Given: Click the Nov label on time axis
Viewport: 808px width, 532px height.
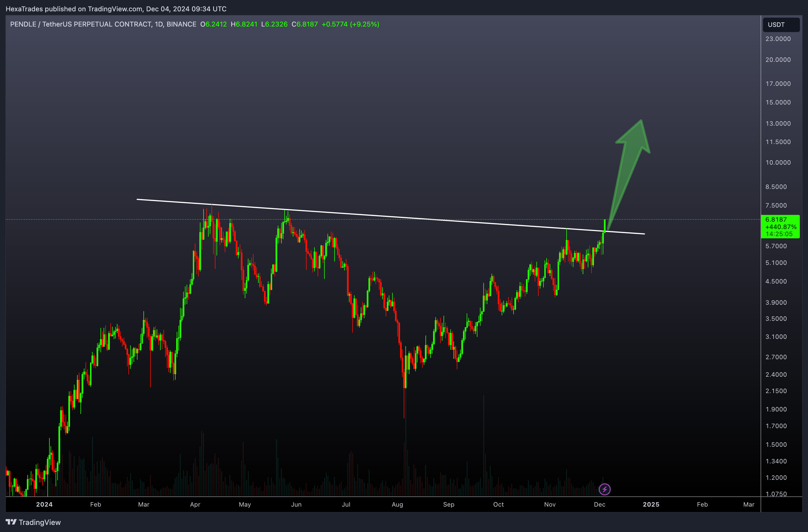Looking at the screenshot, I should coord(550,505).
